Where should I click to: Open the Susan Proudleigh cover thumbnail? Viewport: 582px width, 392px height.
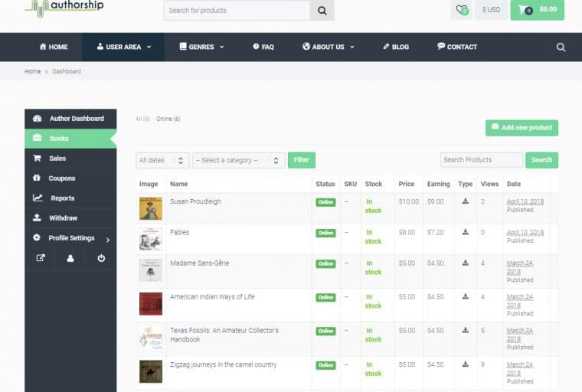click(151, 208)
